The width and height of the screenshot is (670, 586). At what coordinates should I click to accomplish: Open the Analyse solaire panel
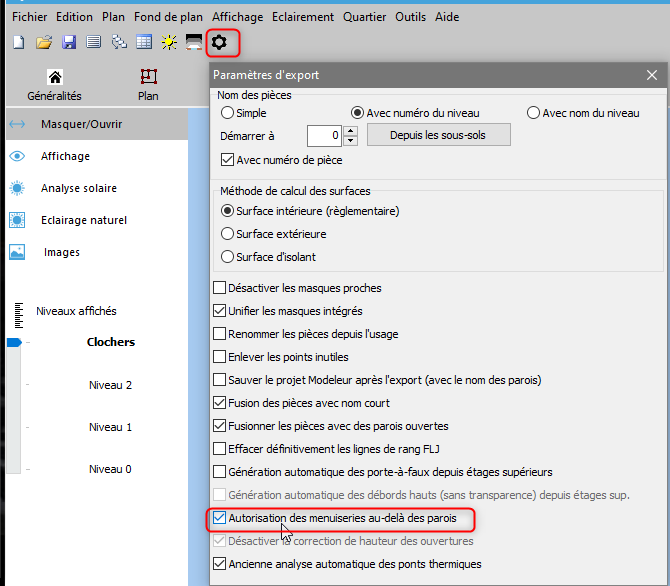point(78,188)
